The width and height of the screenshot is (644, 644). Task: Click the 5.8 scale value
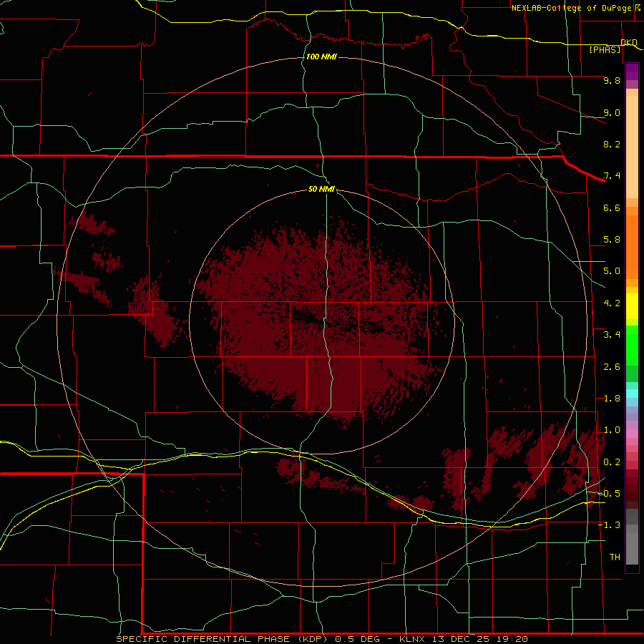coord(612,240)
